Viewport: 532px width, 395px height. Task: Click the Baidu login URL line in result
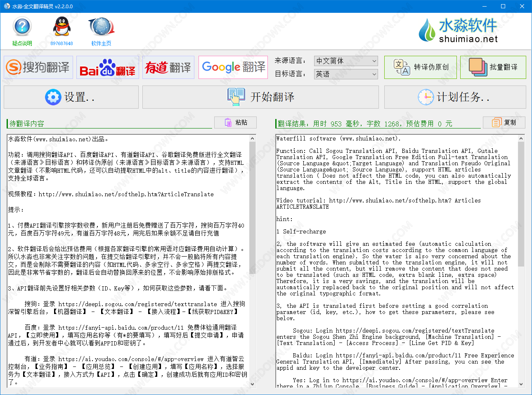[404, 355]
